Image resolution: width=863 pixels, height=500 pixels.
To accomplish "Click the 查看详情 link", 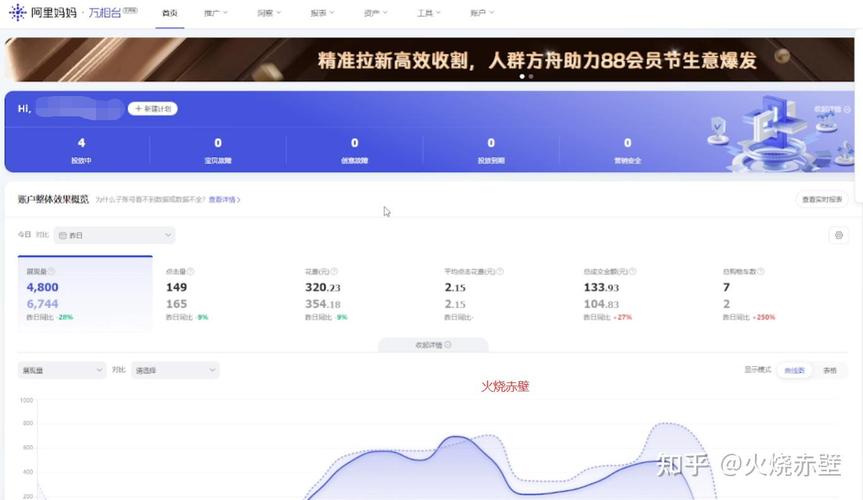I will (x=224, y=199).
